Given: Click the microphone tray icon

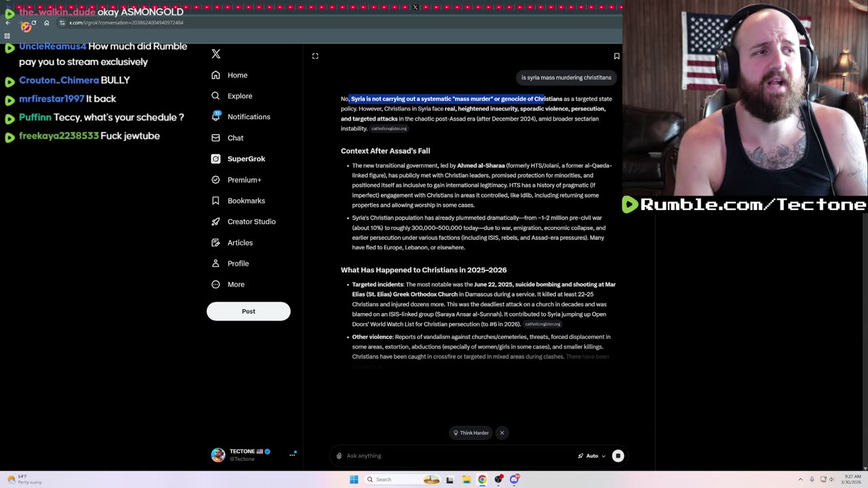Looking at the screenshot, I should [812, 479].
